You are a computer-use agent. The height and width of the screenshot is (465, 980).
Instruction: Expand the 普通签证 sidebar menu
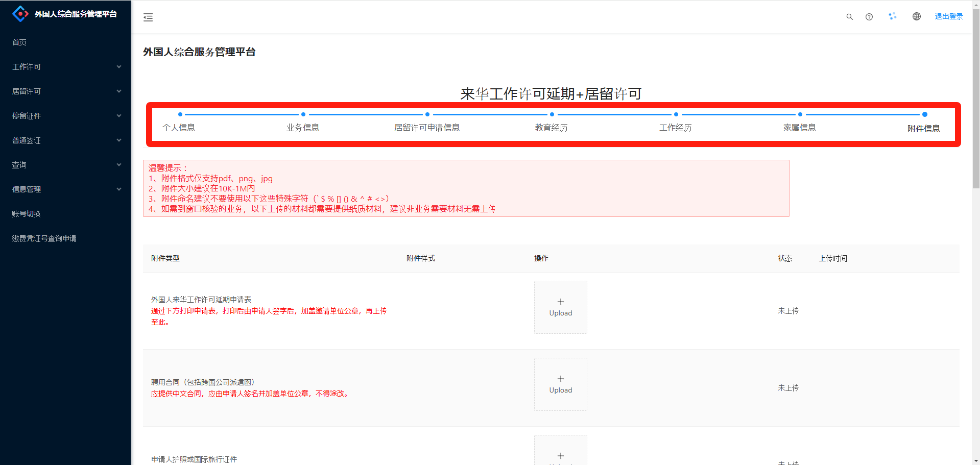(x=65, y=140)
